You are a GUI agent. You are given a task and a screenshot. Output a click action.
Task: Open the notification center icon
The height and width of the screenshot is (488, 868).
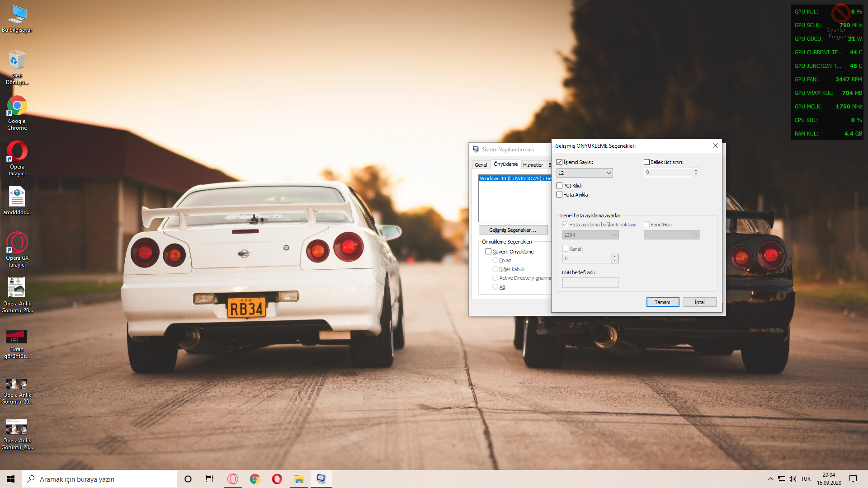853,479
